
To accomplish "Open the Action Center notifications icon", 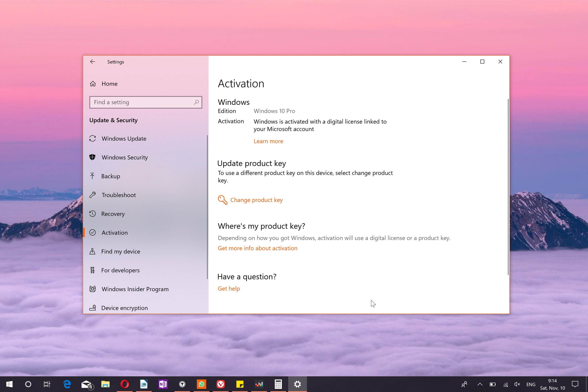I will [x=575, y=384].
